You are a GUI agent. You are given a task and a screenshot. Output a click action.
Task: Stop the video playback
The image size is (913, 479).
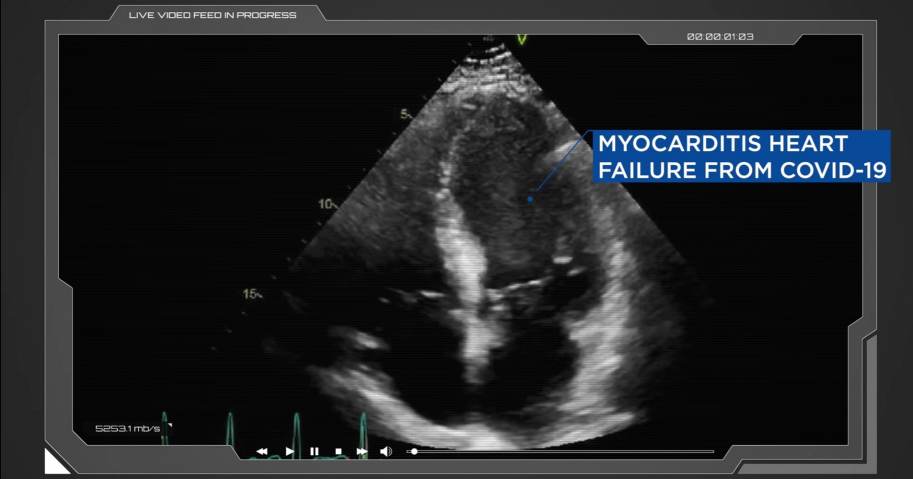point(338,452)
